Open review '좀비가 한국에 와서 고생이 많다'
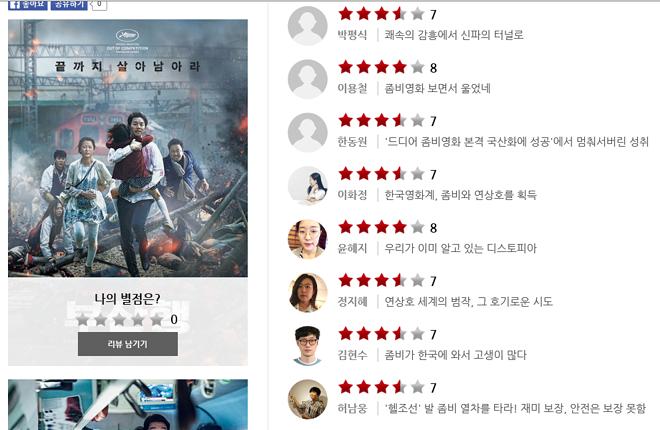Image resolution: width=660 pixels, height=430 pixels. point(455,355)
